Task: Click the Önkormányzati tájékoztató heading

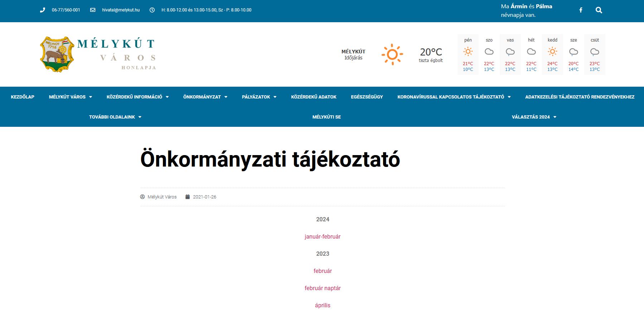Action: tap(270, 159)
